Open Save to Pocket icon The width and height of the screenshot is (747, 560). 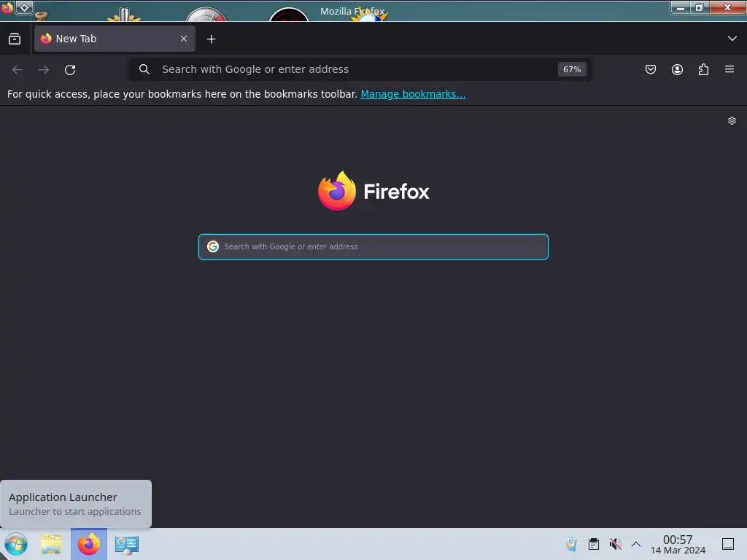[651, 69]
